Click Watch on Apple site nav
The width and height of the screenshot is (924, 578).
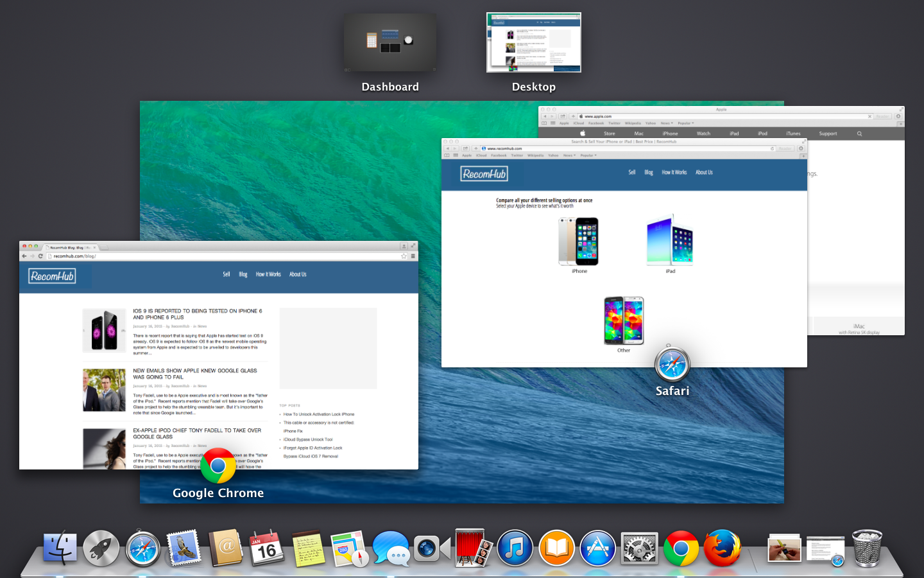703,134
